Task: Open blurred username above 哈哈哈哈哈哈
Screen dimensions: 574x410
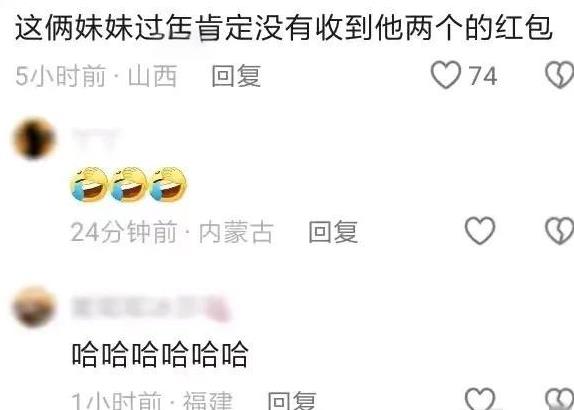Action: tap(151, 308)
